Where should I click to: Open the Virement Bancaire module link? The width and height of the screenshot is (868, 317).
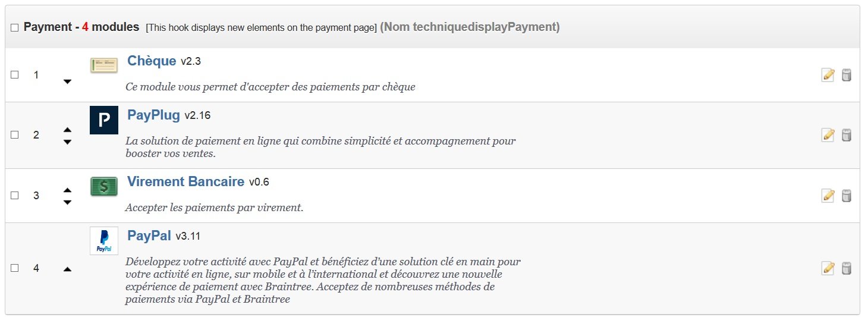pyautogui.click(x=185, y=181)
